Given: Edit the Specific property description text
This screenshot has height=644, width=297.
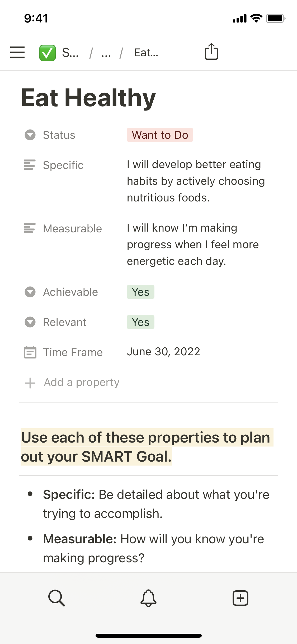Looking at the screenshot, I should point(196,181).
